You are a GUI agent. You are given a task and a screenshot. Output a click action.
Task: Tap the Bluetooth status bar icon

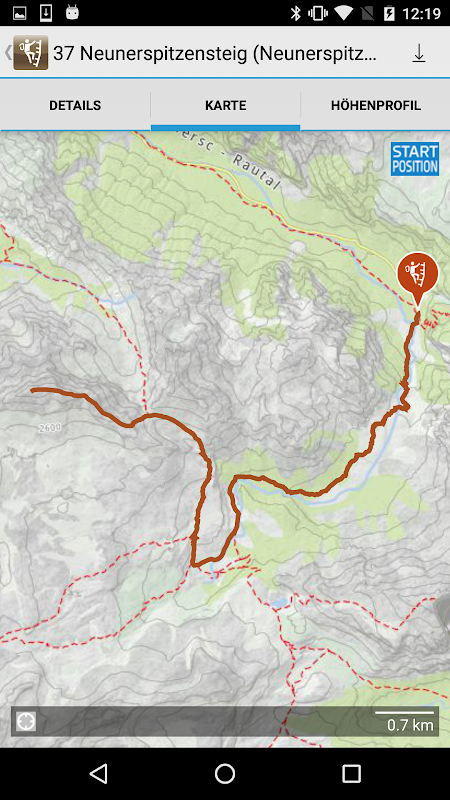coord(295,13)
